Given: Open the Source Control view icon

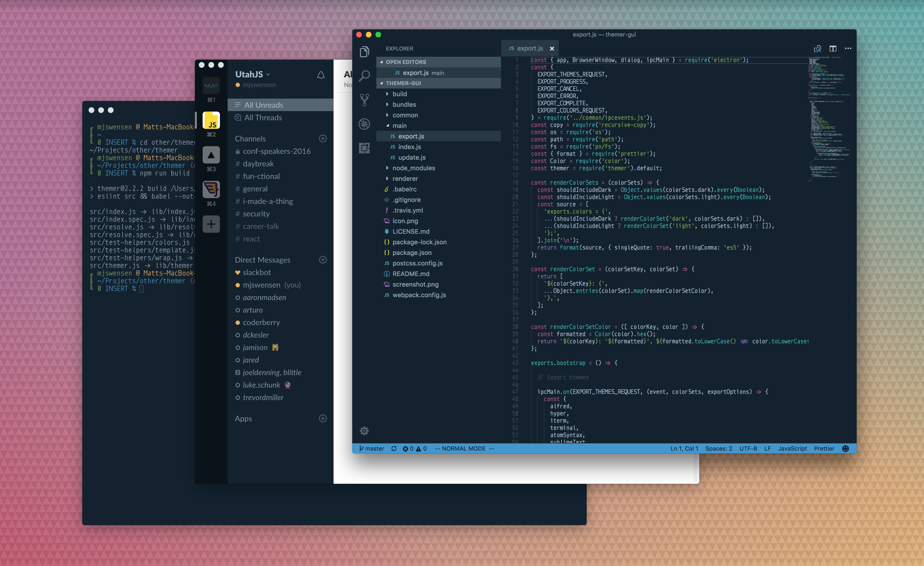Looking at the screenshot, I should tap(364, 100).
